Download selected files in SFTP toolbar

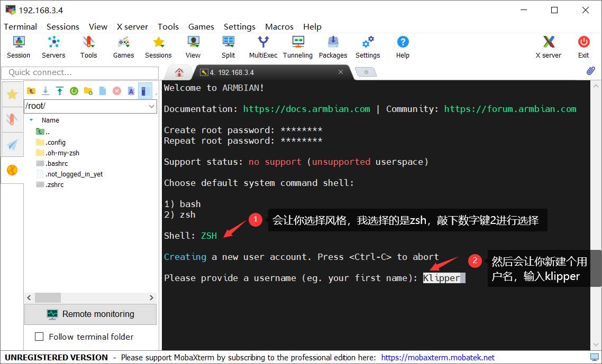(45, 91)
